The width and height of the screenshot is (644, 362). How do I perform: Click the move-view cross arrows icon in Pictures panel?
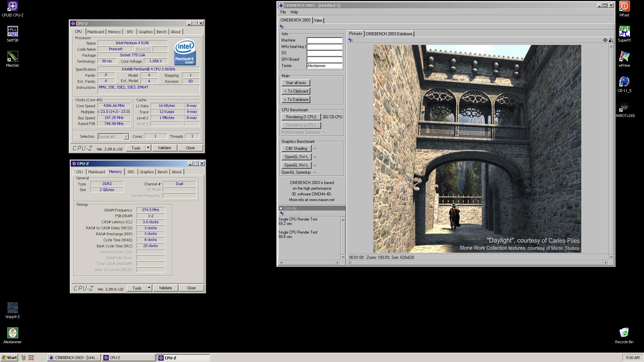[605, 40]
